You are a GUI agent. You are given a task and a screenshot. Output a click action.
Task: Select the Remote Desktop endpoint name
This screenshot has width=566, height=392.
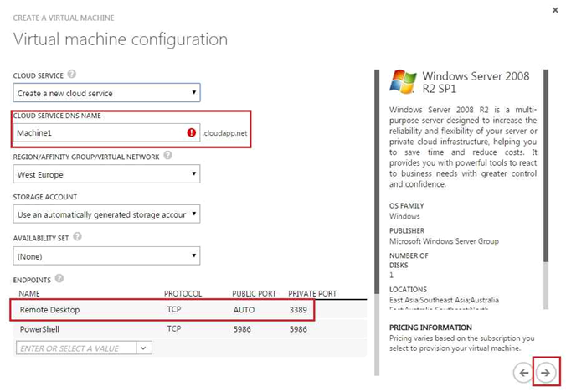click(x=49, y=310)
